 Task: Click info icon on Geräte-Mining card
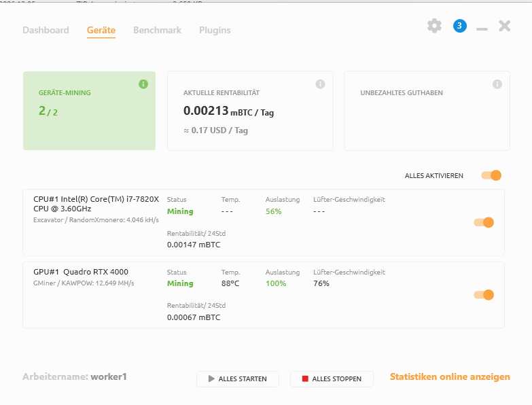click(x=143, y=84)
